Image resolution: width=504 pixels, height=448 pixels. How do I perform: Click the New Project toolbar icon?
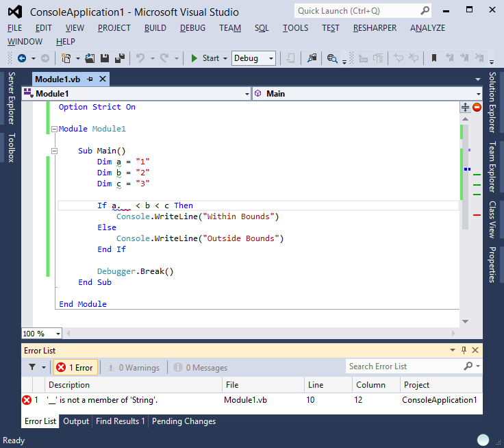point(66,58)
